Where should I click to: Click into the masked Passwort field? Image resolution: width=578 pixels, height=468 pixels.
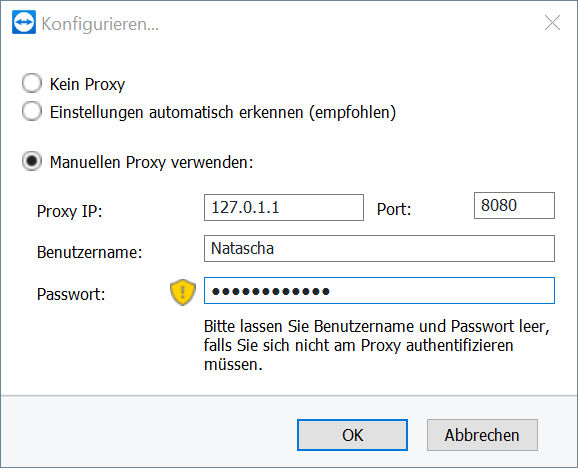click(x=379, y=291)
